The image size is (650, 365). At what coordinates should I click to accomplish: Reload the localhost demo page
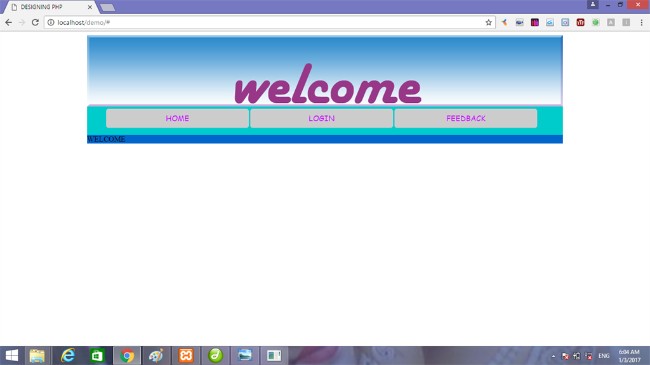[35, 22]
